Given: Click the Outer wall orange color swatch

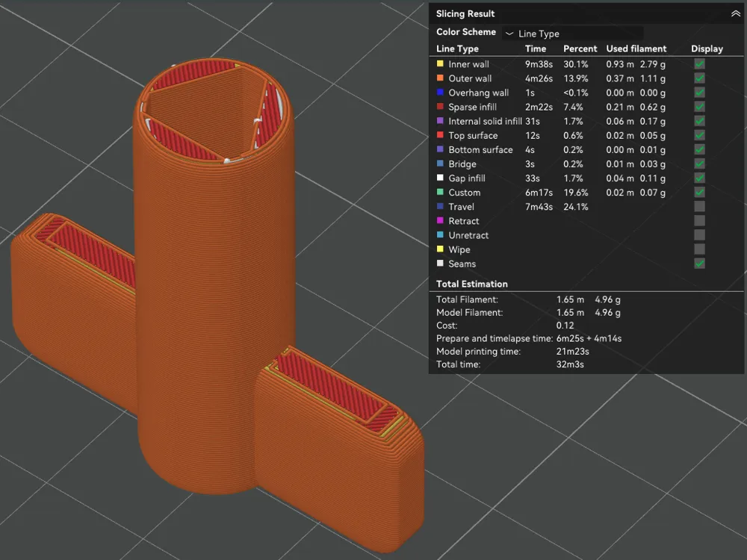Looking at the screenshot, I should tap(440, 78).
